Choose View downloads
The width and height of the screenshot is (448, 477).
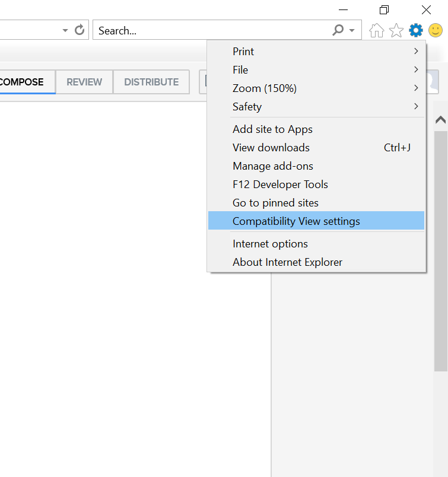tap(316, 148)
